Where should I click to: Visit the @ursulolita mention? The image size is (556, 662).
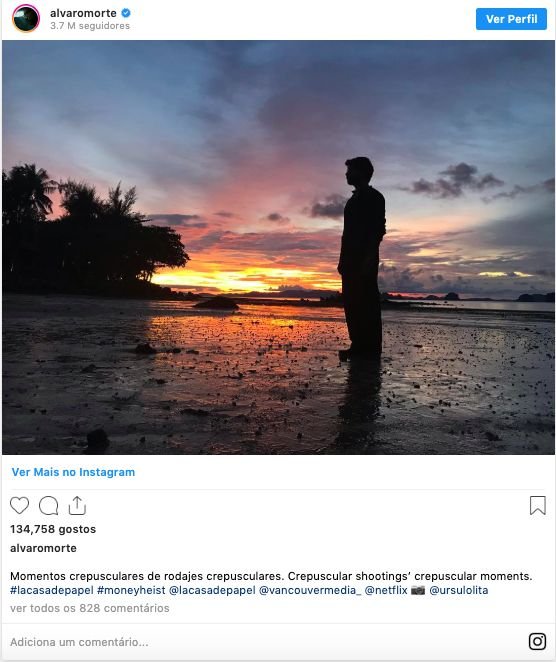[458, 590]
